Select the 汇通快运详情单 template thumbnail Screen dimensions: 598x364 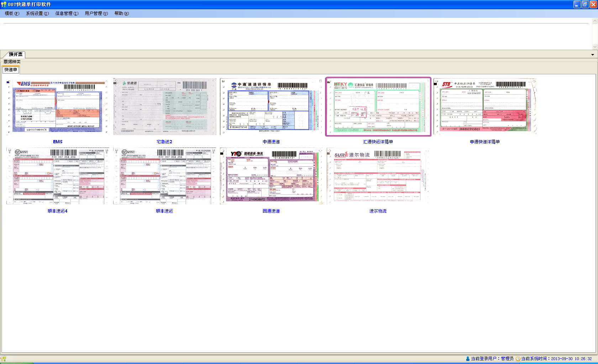pos(378,107)
